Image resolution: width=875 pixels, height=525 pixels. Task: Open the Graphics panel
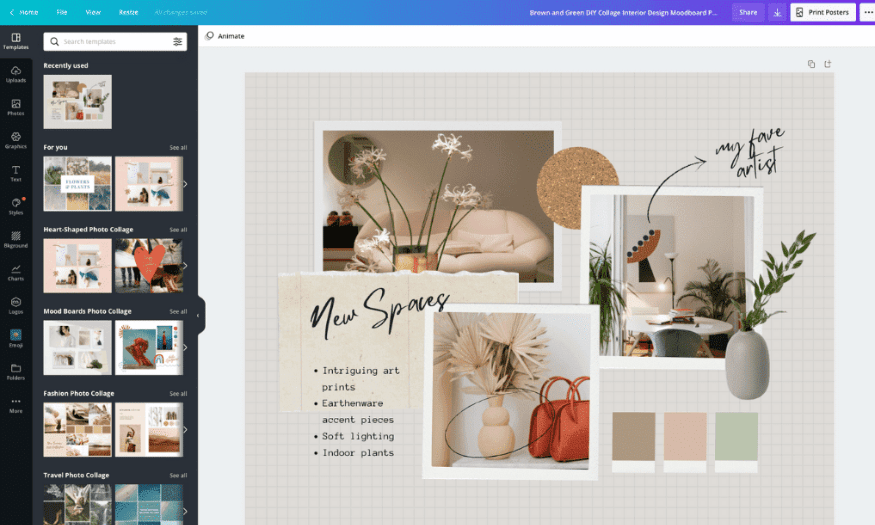click(x=16, y=140)
